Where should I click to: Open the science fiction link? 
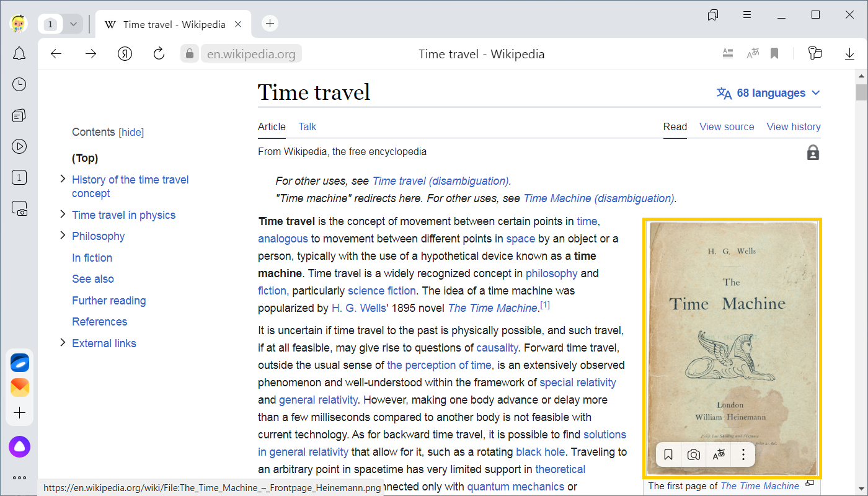[x=382, y=291]
